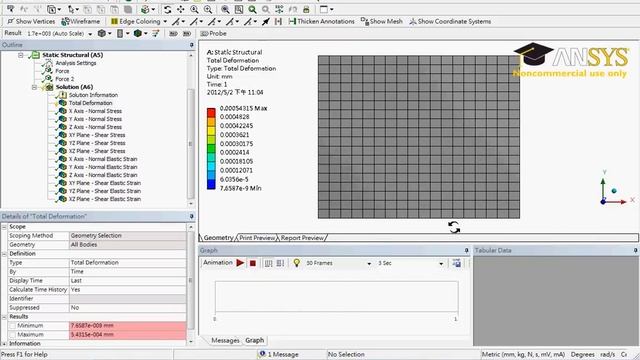Select Analysis Settings in the outline

tap(76, 63)
